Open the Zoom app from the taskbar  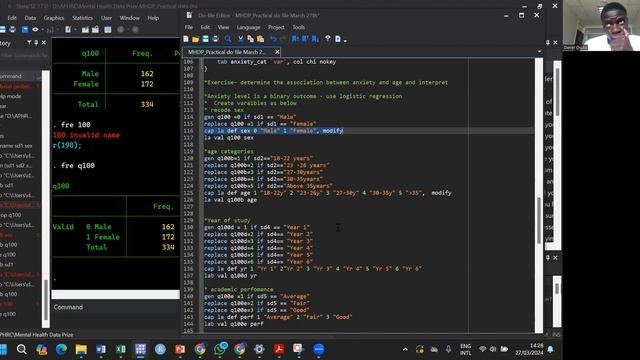point(319,349)
